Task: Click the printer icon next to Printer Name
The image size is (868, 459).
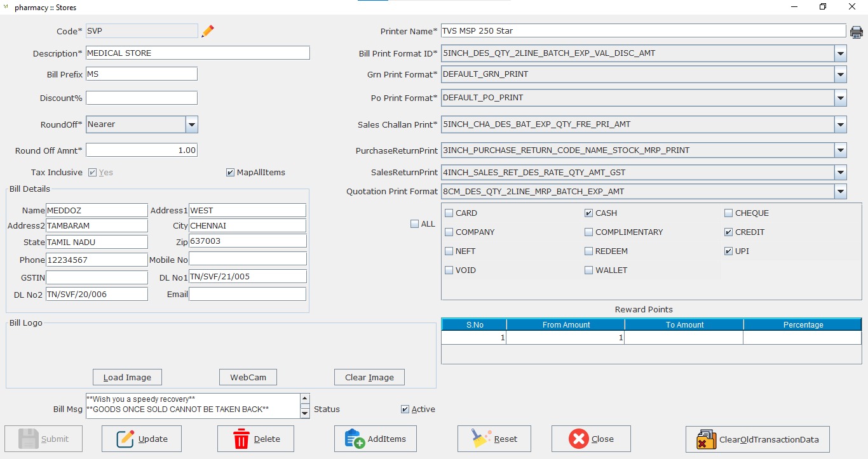Action: [857, 32]
